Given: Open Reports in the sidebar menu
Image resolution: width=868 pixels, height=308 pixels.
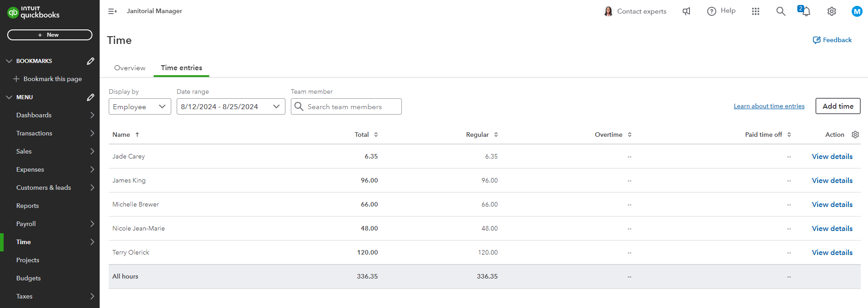Looking at the screenshot, I should [28, 206].
